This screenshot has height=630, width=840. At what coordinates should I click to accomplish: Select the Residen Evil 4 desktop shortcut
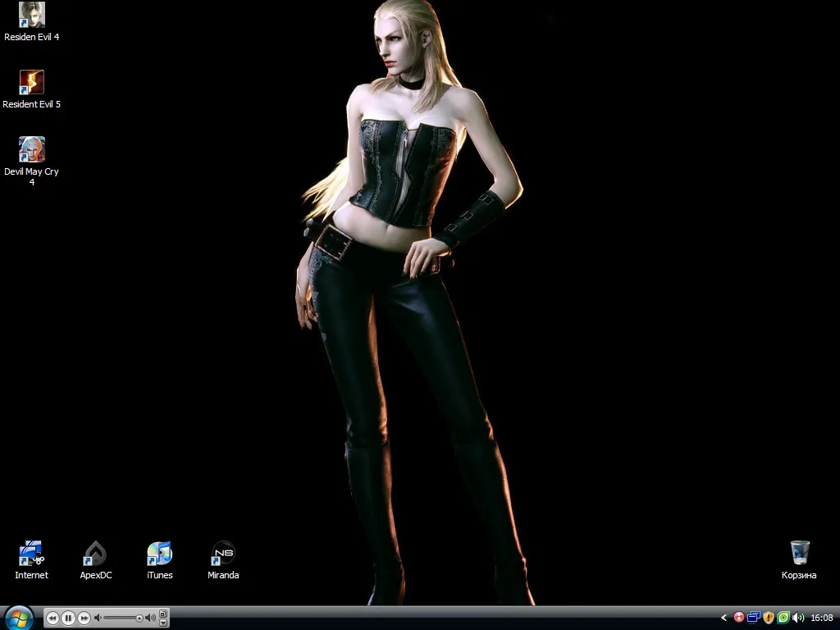pyautogui.click(x=32, y=21)
